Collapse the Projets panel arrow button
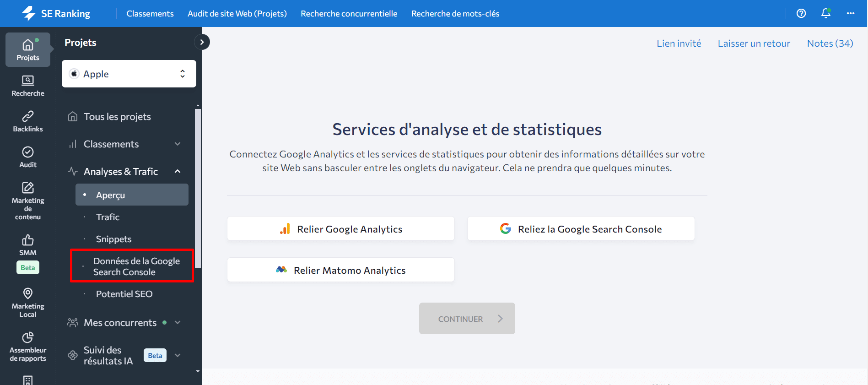 pyautogui.click(x=202, y=42)
